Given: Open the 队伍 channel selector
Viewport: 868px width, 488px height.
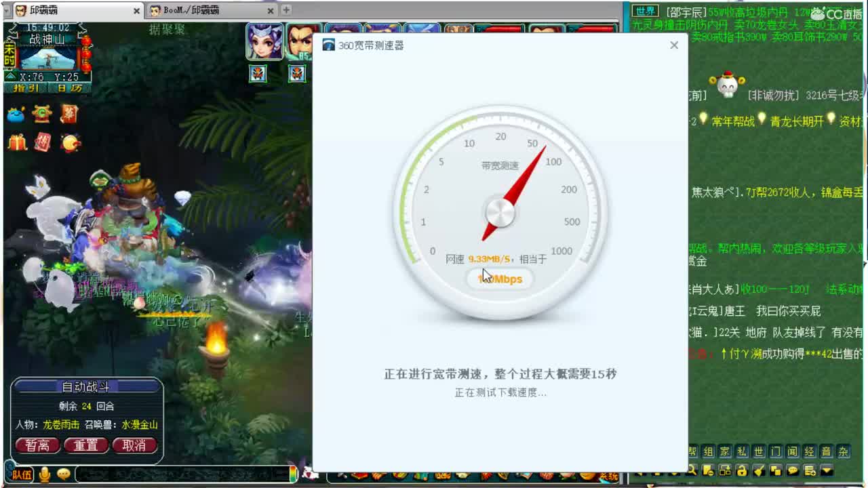Looking at the screenshot, I should click(x=21, y=474).
